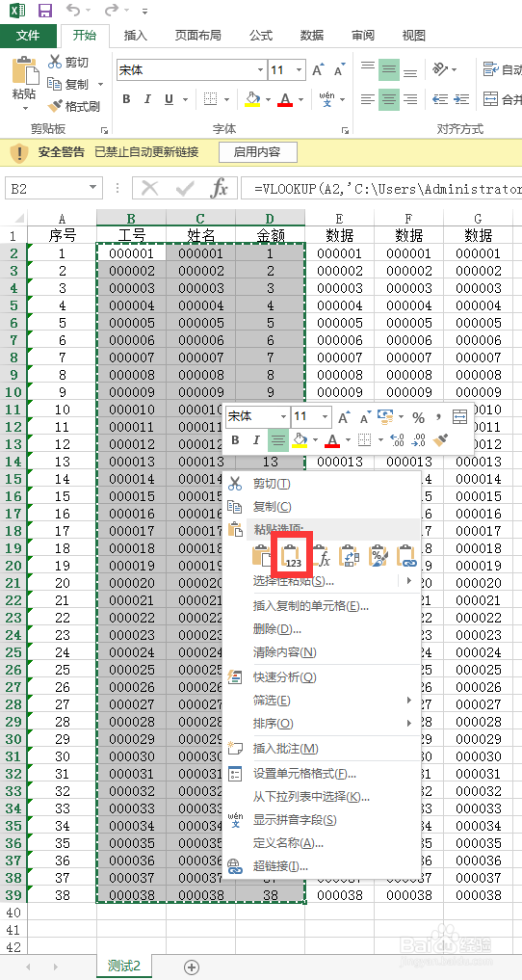Toggle Italic in ribbon font group
This screenshot has height=980, width=522.
[x=147, y=98]
